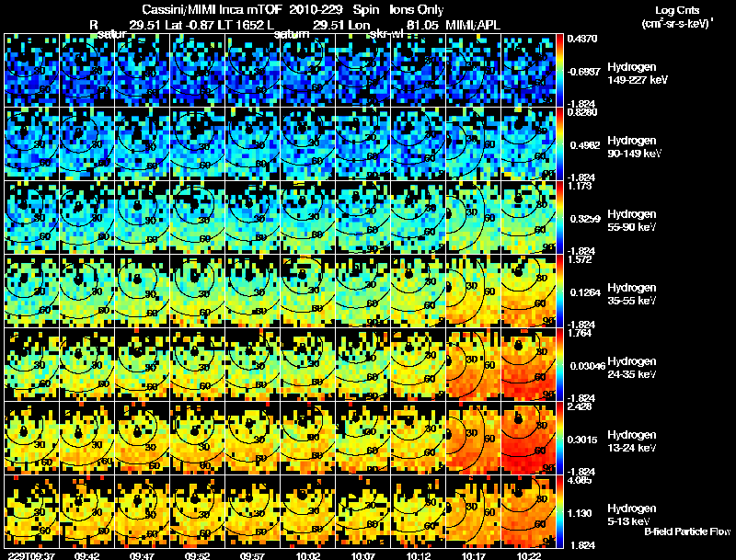Select the Hydrogen 35-55 keV label
This screenshot has width=736, height=560.
click(632, 294)
